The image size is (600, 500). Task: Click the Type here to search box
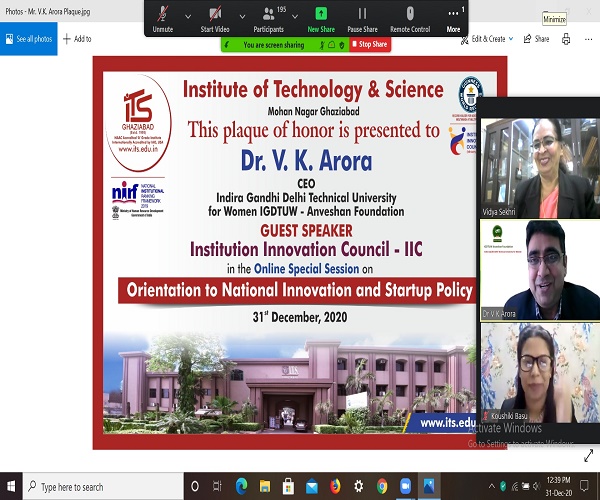click(x=103, y=487)
